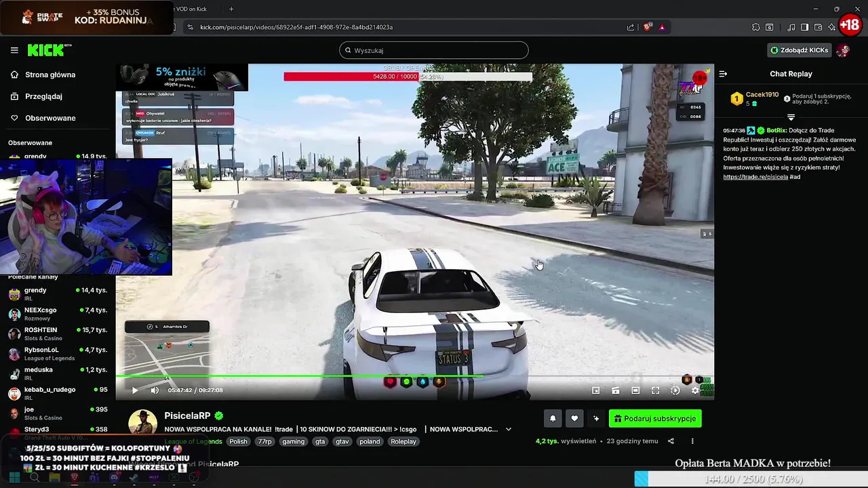Open Leo AI sparkle icon in toolbar

click(831, 27)
